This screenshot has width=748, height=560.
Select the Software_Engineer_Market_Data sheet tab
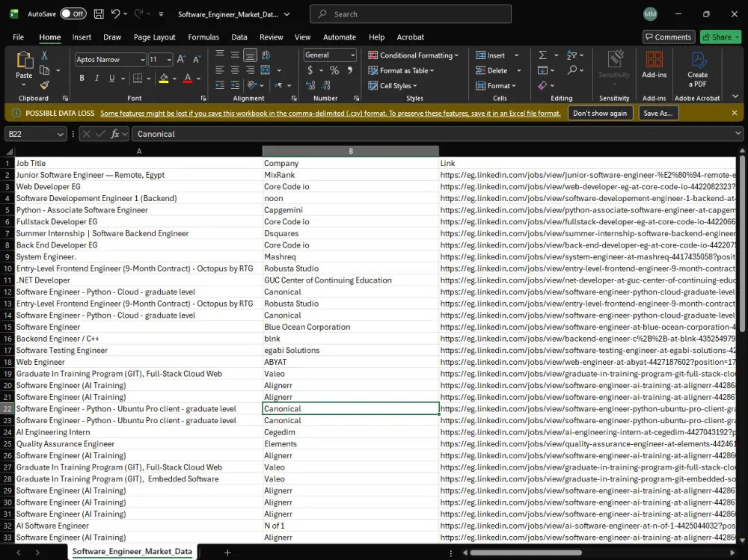(x=132, y=552)
